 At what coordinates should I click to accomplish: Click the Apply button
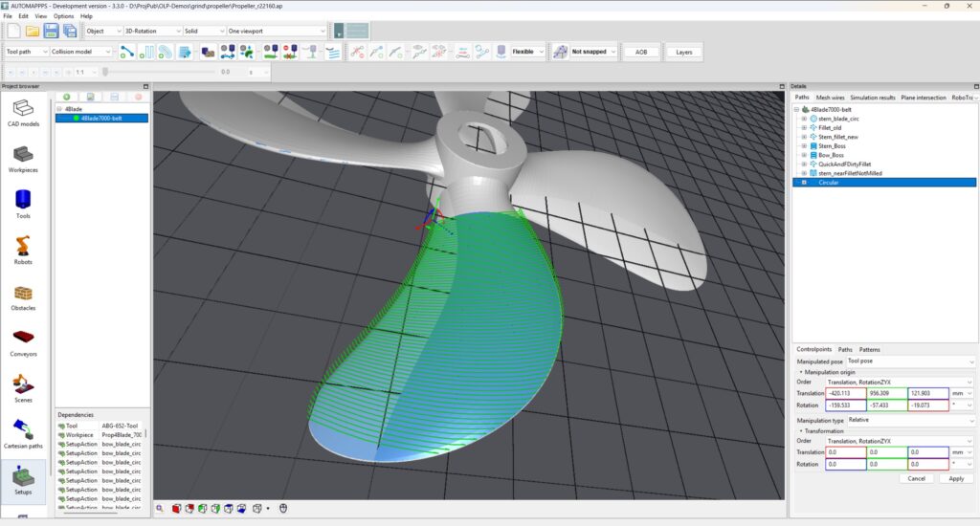(956, 478)
